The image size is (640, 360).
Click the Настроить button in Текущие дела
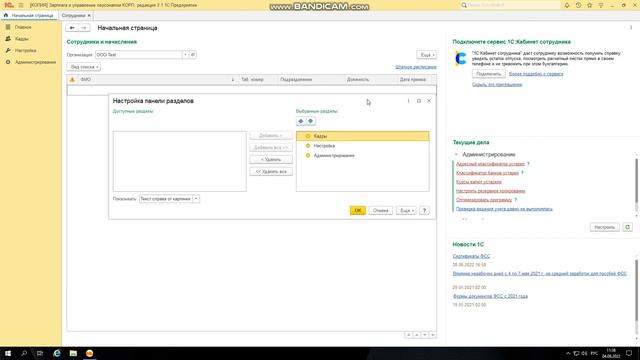(604, 227)
